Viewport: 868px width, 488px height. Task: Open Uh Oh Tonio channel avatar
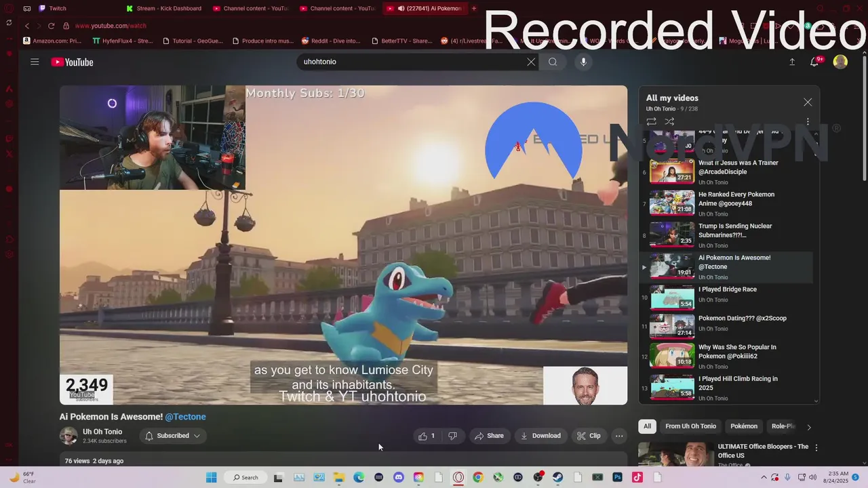pos(68,436)
